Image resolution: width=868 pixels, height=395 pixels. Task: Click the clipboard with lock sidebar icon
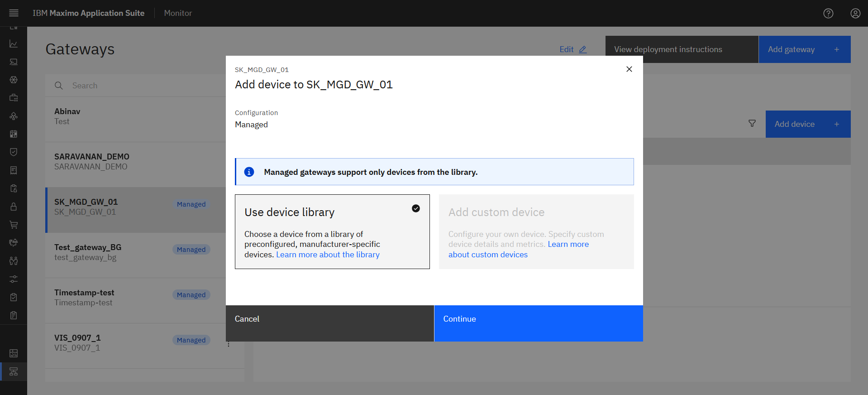pos(14,188)
